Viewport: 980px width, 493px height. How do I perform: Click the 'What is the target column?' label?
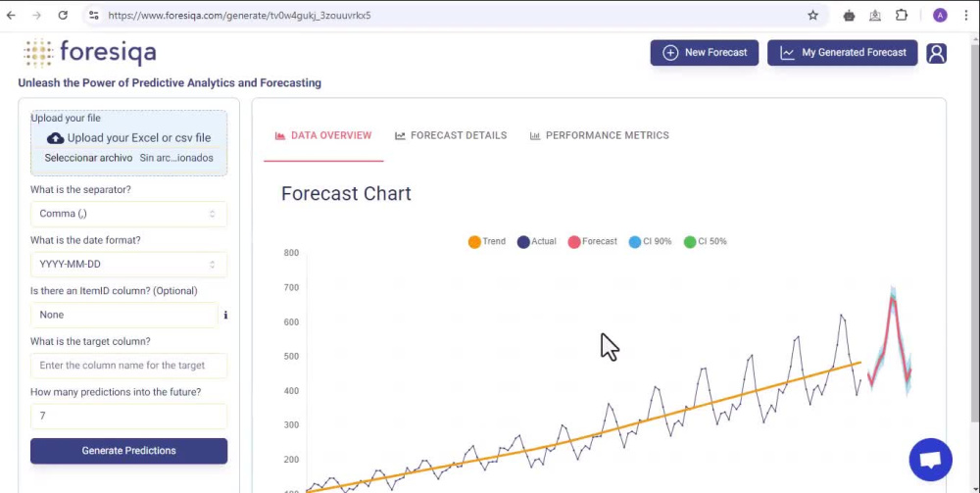(90, 342)
